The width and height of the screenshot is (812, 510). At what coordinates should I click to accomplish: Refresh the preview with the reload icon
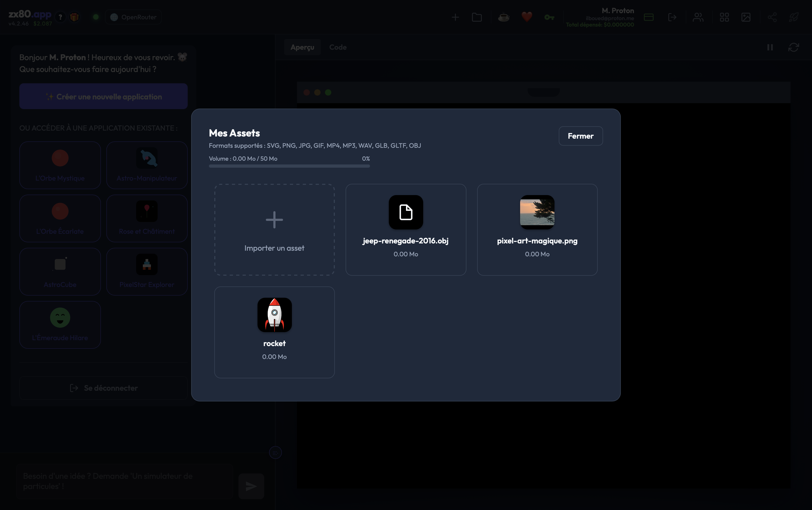click(x=793, y=47)
